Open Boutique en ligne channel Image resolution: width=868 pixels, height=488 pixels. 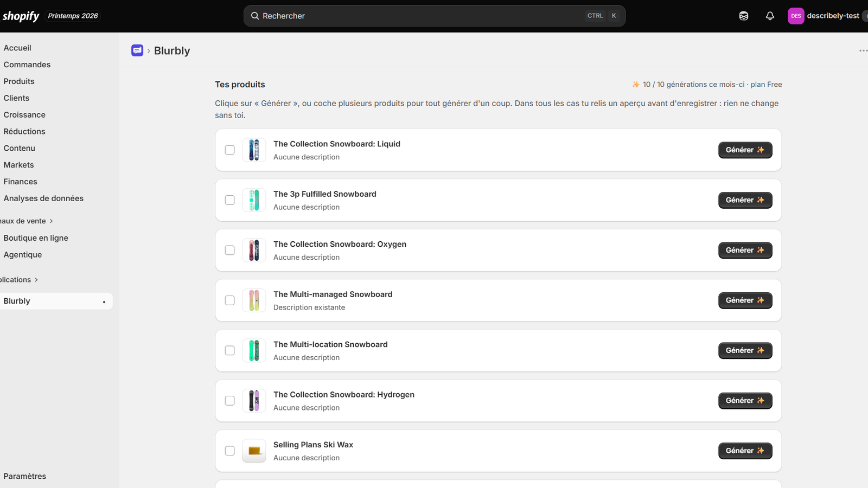(36, 238)
